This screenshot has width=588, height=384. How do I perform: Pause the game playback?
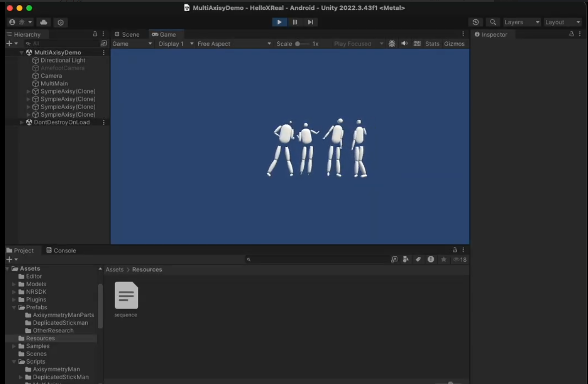pyautogui.click(x=295, y=22)
